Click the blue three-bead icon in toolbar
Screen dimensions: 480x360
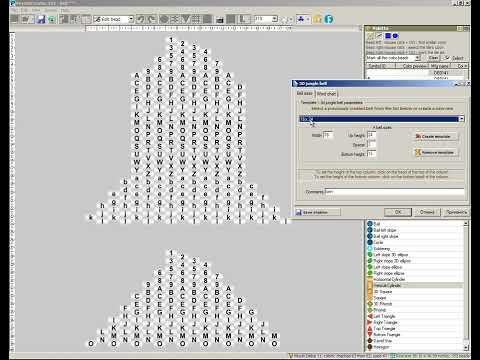tap(301, 19)
